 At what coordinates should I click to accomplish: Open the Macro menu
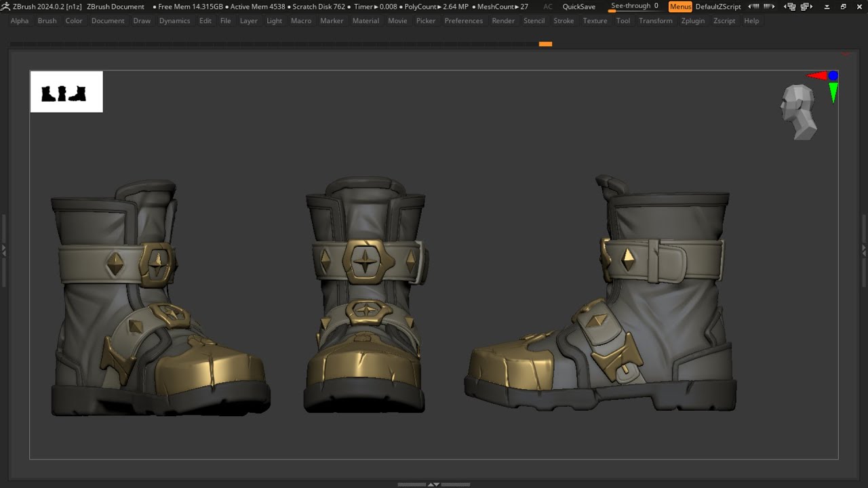pyautogui.click(x=301, y=21)
